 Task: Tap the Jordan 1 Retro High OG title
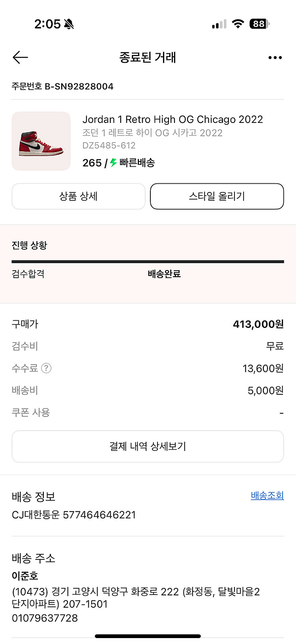pos(172,119)
